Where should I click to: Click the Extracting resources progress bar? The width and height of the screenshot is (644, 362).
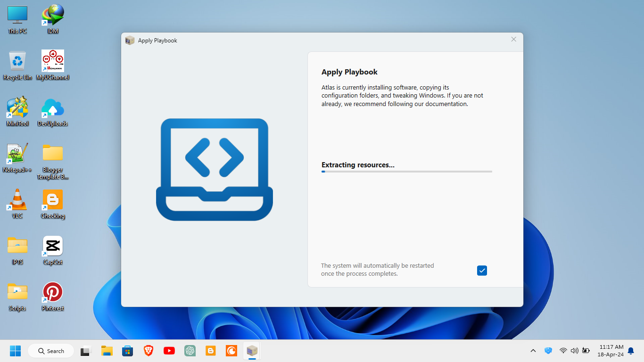point(407,172)
